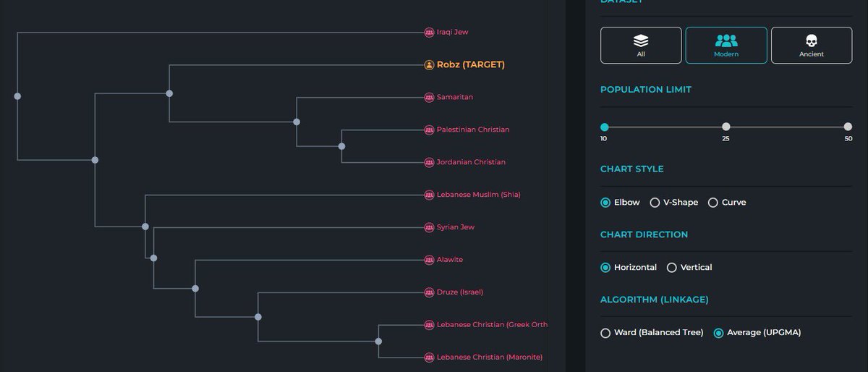
Task: Click the Druze (Israel) label
Action: (460, 292)
